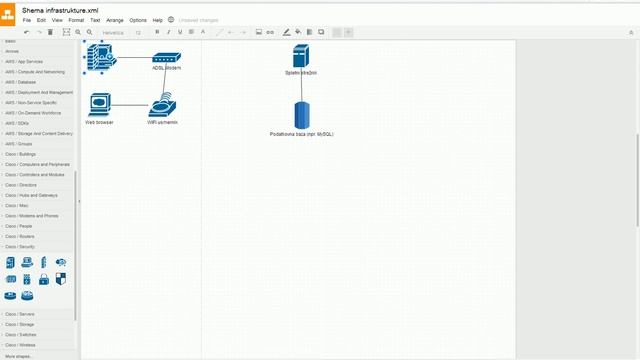
Task: Click the orange draw.io logo
Action: [7, 14]
